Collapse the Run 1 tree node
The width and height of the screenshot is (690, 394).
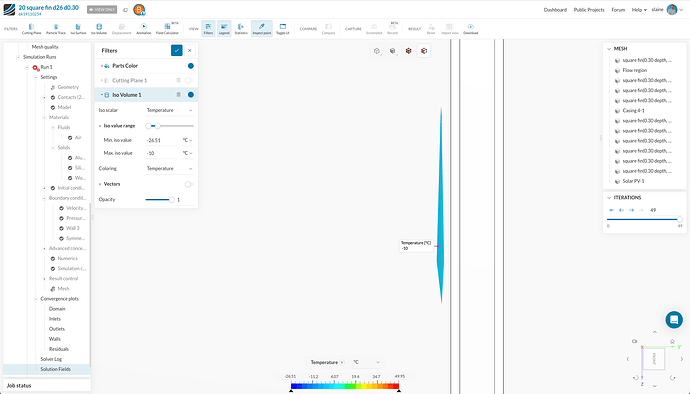click(x=27, y=67)
